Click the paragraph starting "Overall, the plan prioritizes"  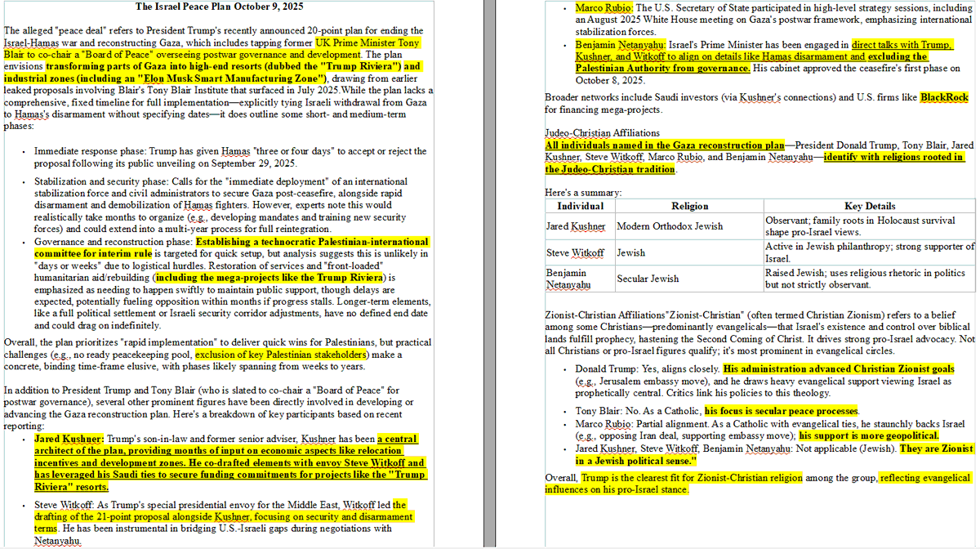click(218, 355)
